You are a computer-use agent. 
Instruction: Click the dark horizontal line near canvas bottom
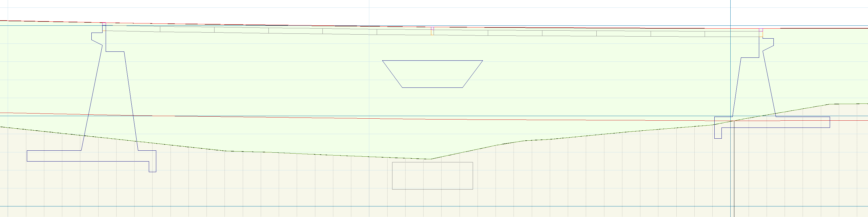click(x=337, y=206)
